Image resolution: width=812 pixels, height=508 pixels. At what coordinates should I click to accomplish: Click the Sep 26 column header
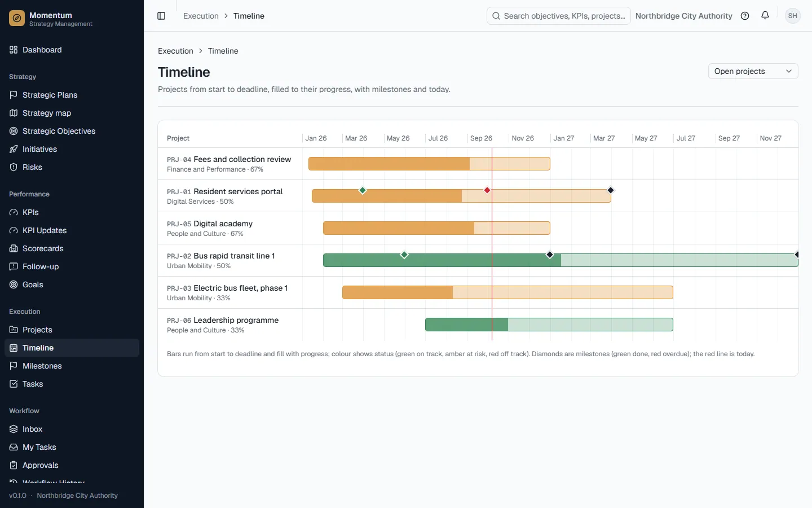[x=481, y=138]
